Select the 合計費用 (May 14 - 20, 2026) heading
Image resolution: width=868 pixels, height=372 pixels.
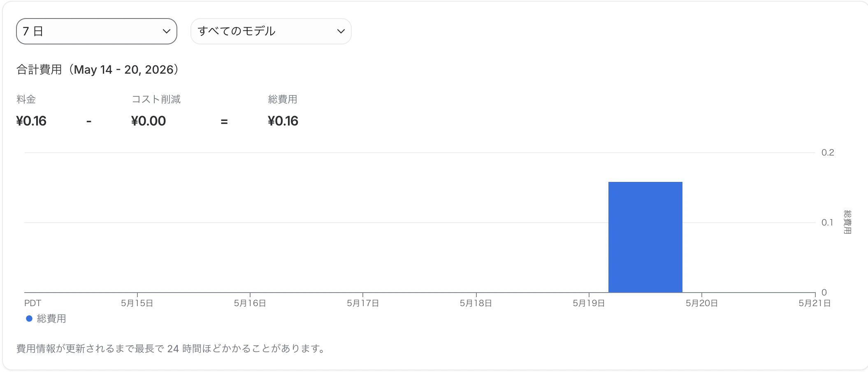(97, 70)
